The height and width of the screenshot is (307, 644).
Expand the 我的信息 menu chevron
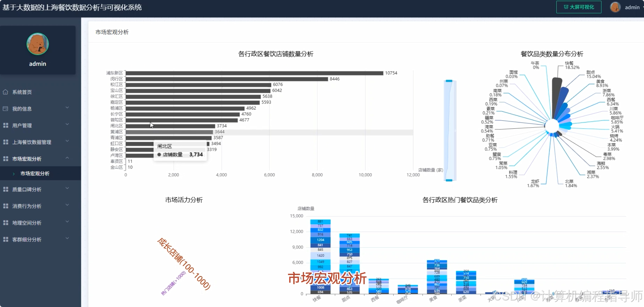[67, 108]
